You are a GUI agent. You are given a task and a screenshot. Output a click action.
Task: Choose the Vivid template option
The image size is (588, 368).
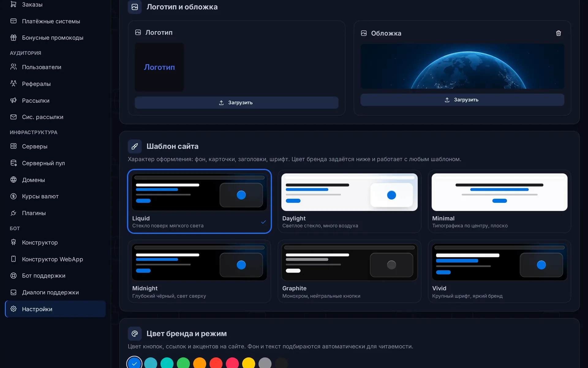(499, 271)
